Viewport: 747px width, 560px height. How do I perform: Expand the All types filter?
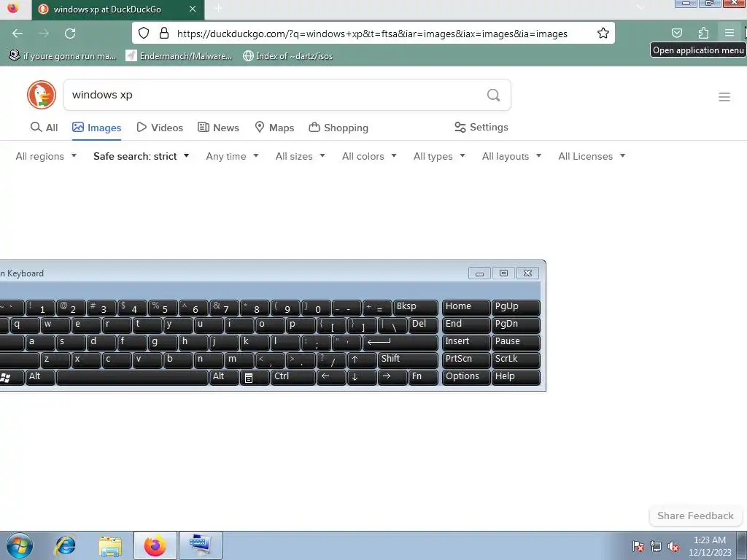(x=439, y=156)
